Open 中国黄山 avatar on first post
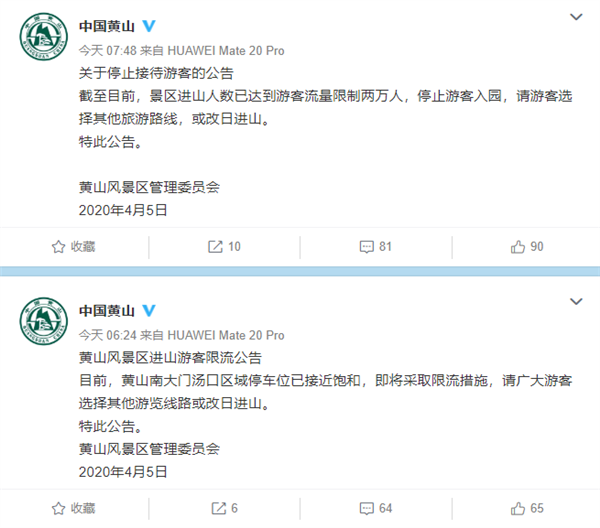600x528 pixels. [x=42, y=41]
